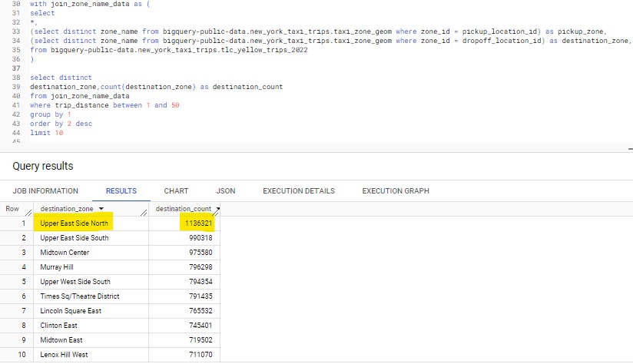Select the highlighted 1136321 count cell
Viewport: 633px width, 364px height.
click(x=198, y=223)
